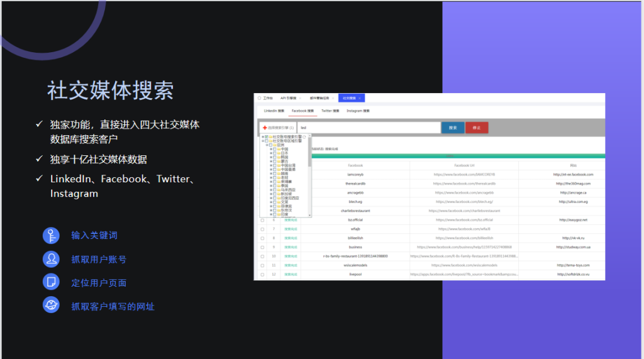Click the globe icon beside 抓取客户填写的网址

click(x=51, y=306)
